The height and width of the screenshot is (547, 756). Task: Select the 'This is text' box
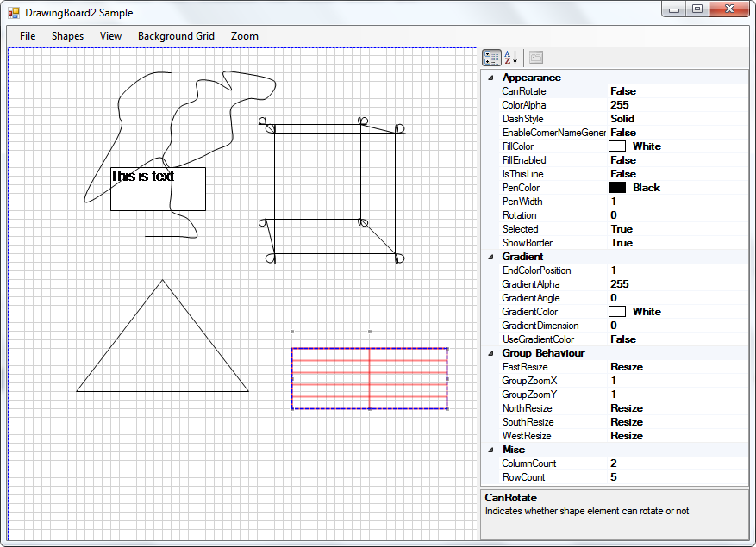point(158,189)
